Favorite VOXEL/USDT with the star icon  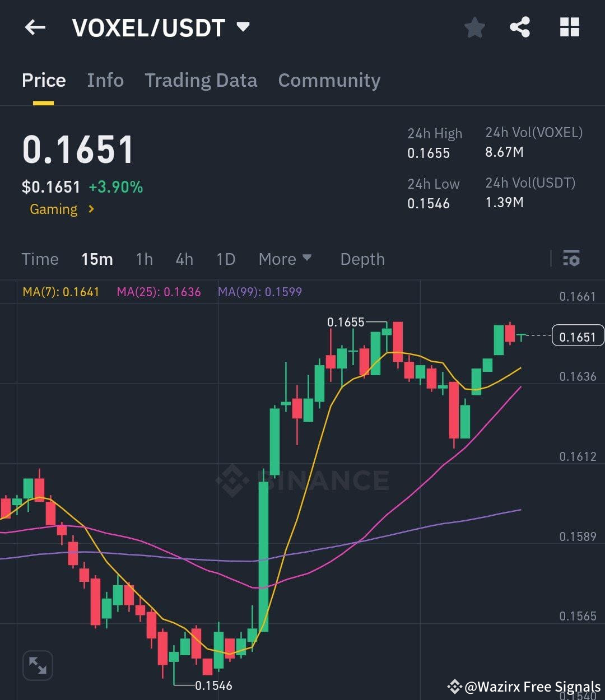point(474,27)
